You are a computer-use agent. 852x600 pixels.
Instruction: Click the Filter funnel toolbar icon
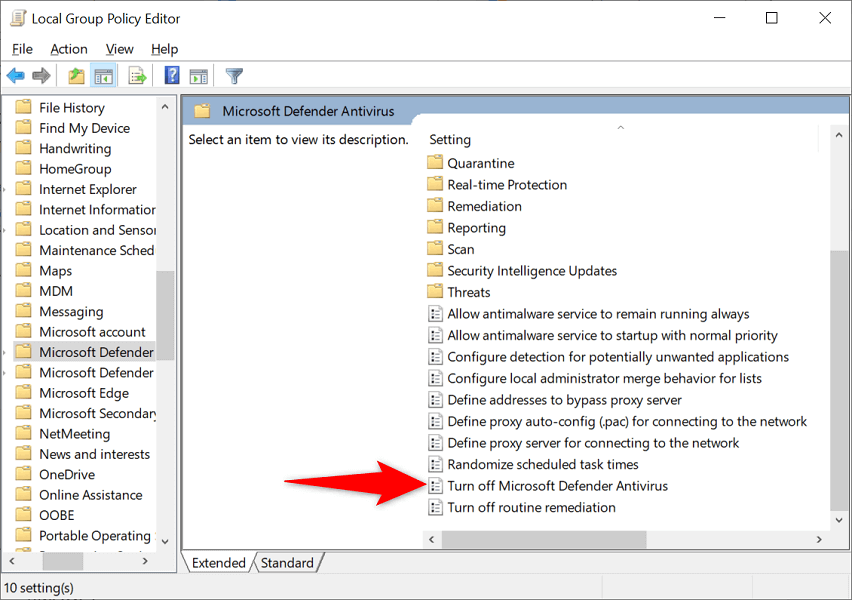point(234,76)
